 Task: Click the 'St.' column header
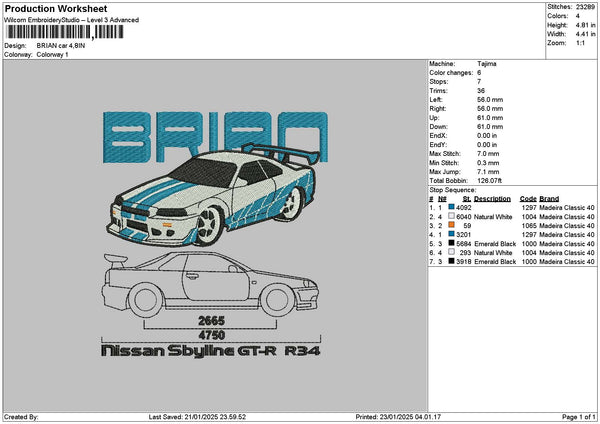467,199
